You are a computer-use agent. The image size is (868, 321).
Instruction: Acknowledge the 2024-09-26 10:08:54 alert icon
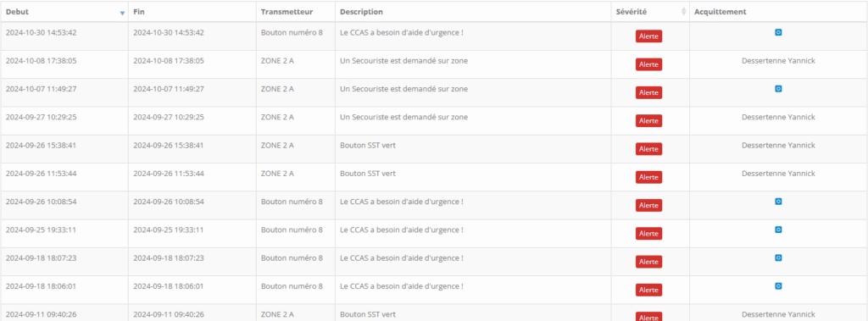[778, 202]
